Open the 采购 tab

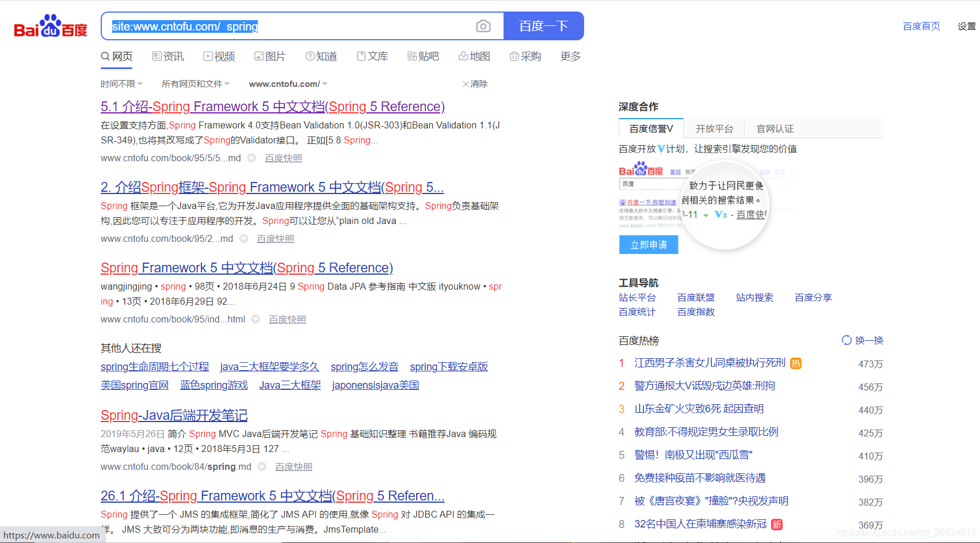pos(525,56)
